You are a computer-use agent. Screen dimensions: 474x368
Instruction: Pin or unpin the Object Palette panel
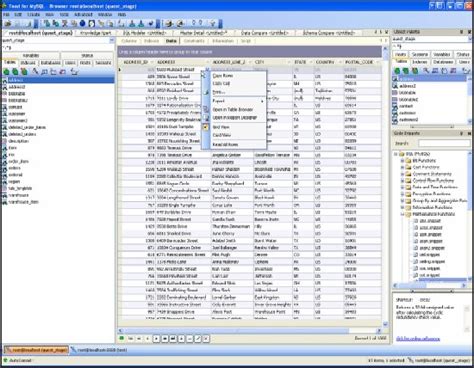pyautogui.click(x=461, y=32)
